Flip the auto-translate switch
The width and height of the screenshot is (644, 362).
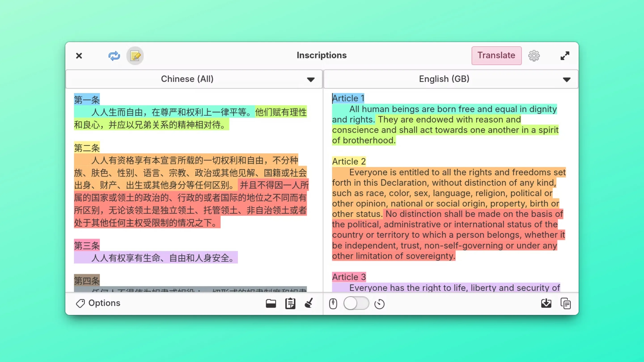click(356, 303)
